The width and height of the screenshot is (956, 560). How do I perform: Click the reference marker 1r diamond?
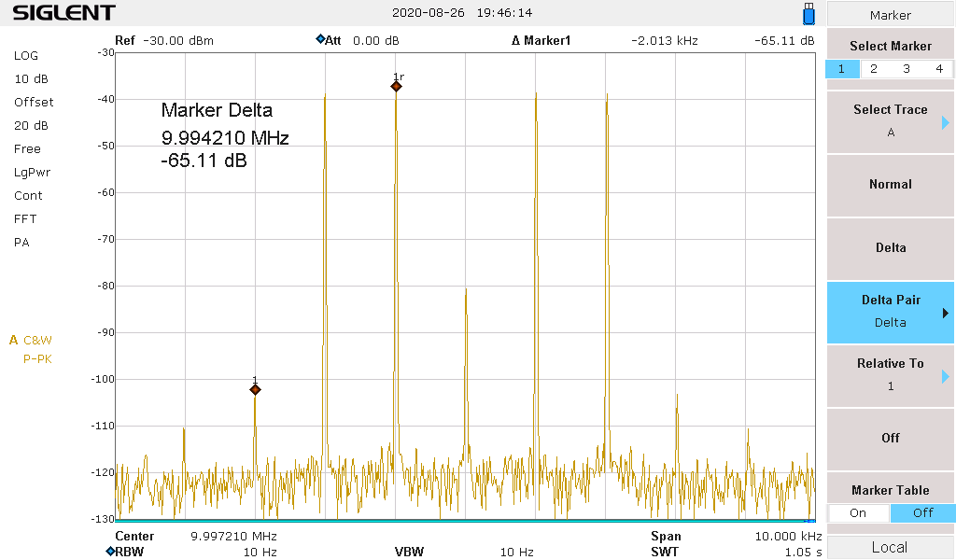396,87
